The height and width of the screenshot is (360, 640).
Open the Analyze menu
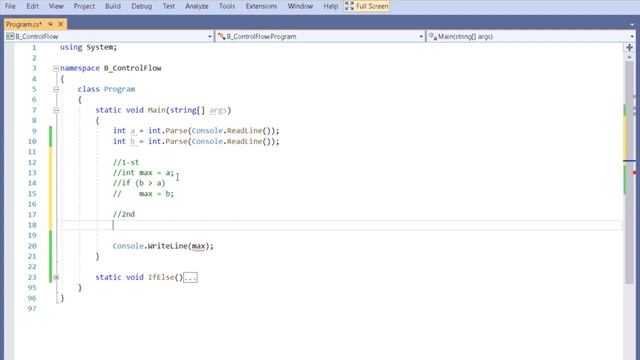[x=197, y=6]
